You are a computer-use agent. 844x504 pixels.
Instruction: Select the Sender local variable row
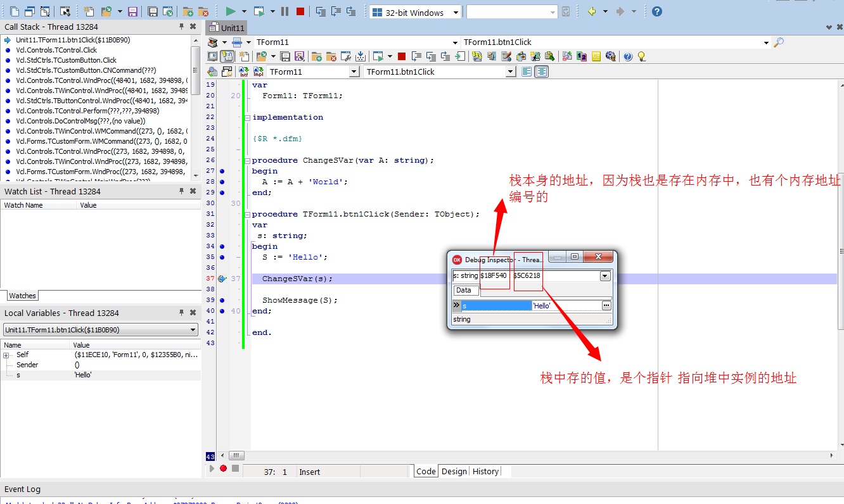101,365
